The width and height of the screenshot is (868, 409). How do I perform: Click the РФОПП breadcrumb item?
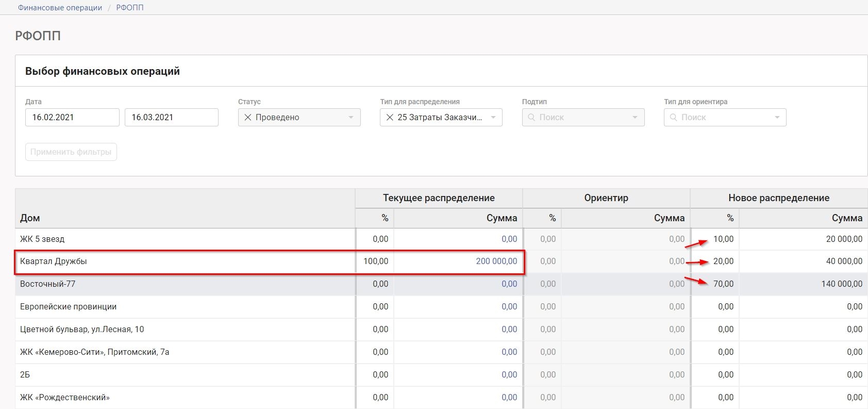130,8
